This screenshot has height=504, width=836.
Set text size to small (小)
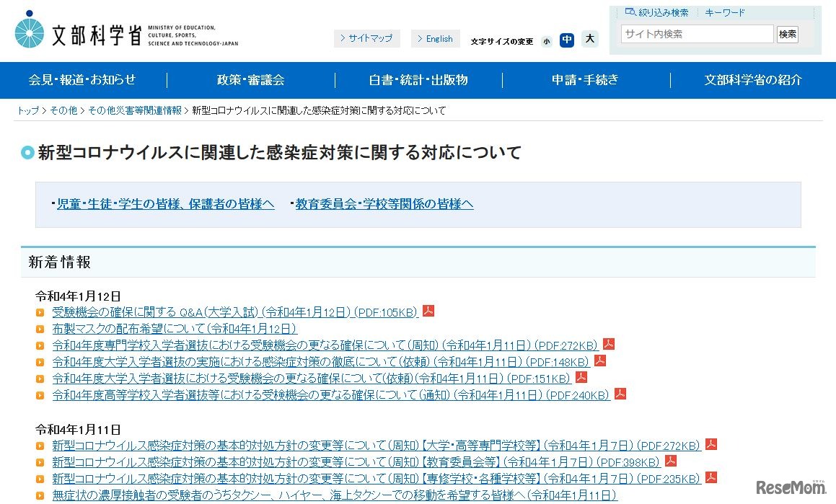[x=547, y=41]
